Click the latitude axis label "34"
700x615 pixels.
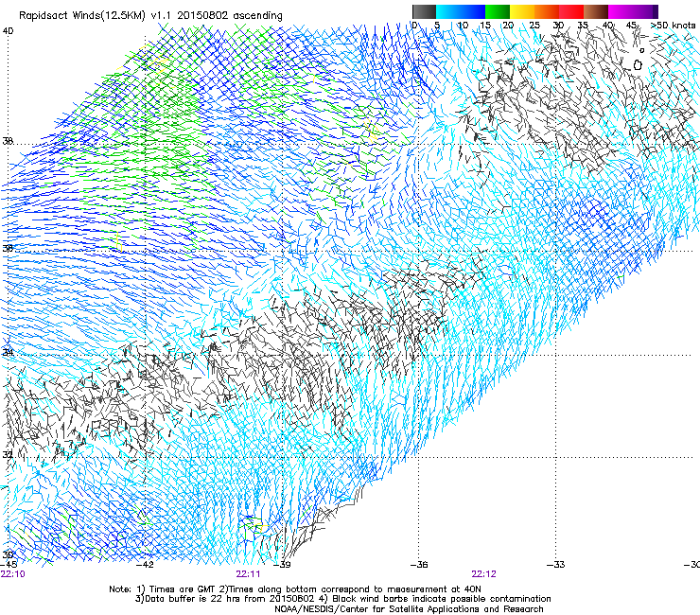click(x=8, y=352)
